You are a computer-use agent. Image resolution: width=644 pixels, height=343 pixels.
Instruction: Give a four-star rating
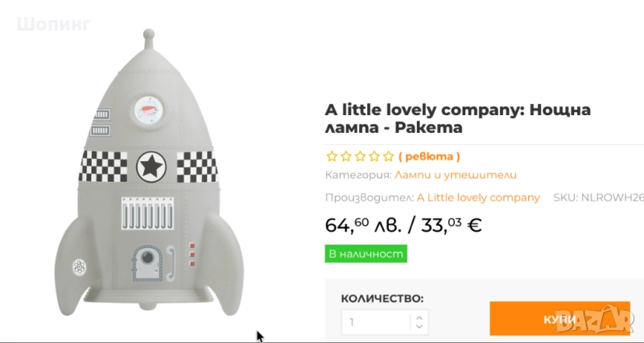374,156
